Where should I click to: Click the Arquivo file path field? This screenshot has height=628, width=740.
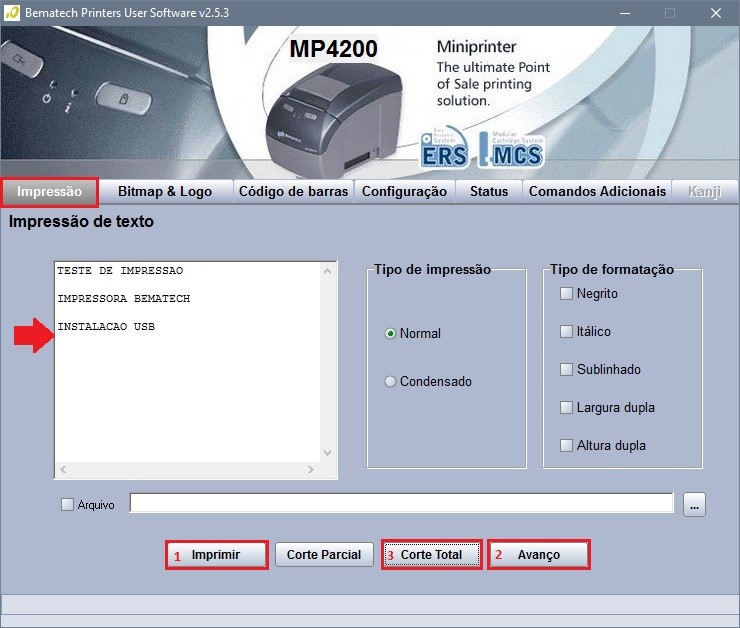[x=401, y=503]
